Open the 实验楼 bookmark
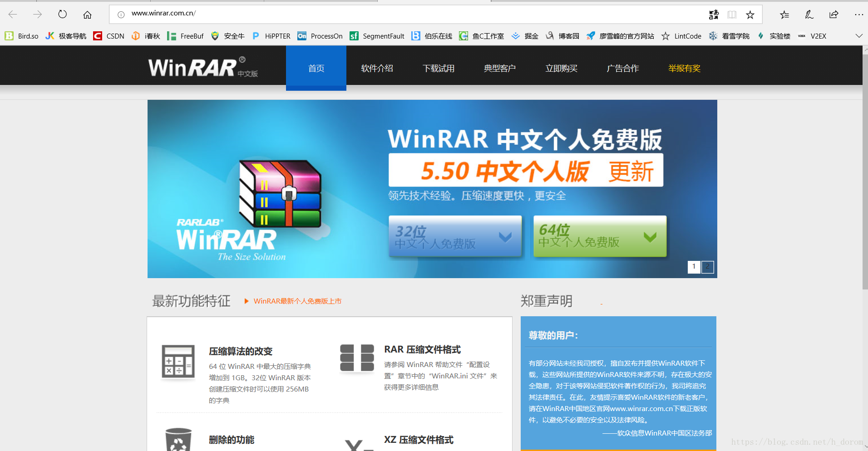The height and width of the screenshot is (451, 868). 773,36
